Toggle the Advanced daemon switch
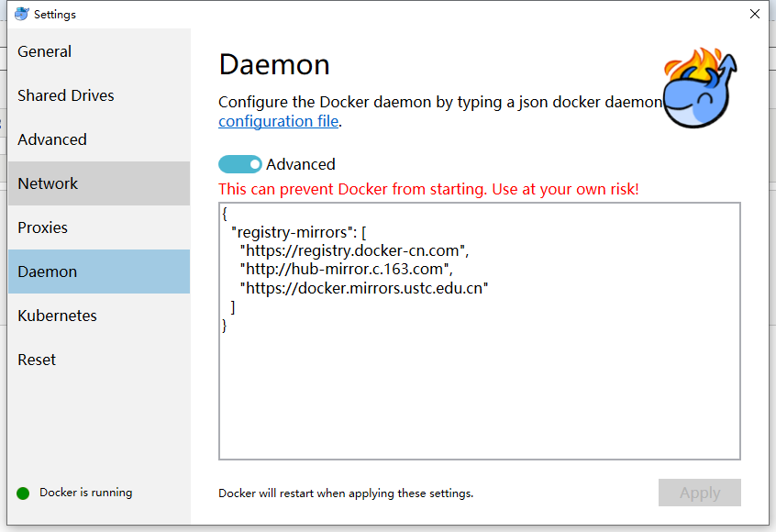 pyautogui.click(x=240, y=164)
